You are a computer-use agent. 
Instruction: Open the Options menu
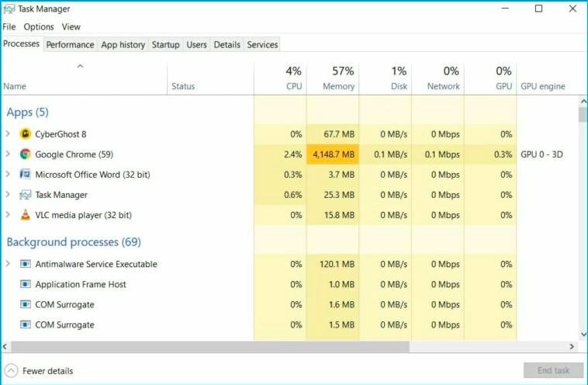pos(39,26)
